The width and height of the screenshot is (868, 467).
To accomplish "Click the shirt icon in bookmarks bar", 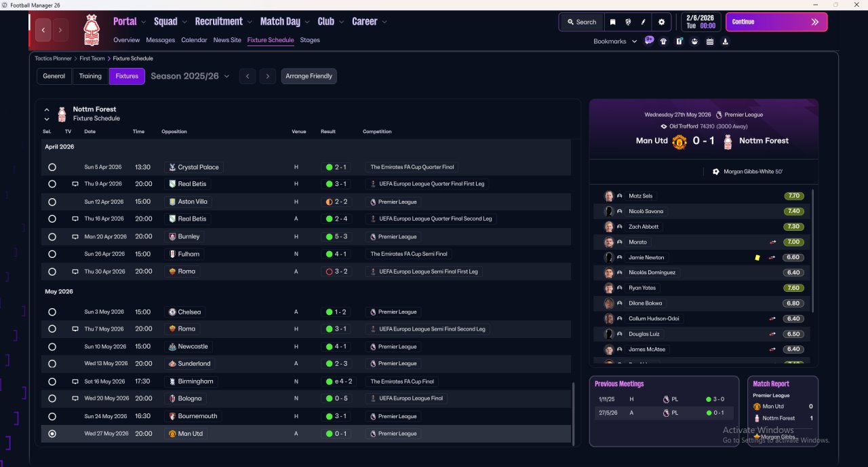I will point(663,41).
